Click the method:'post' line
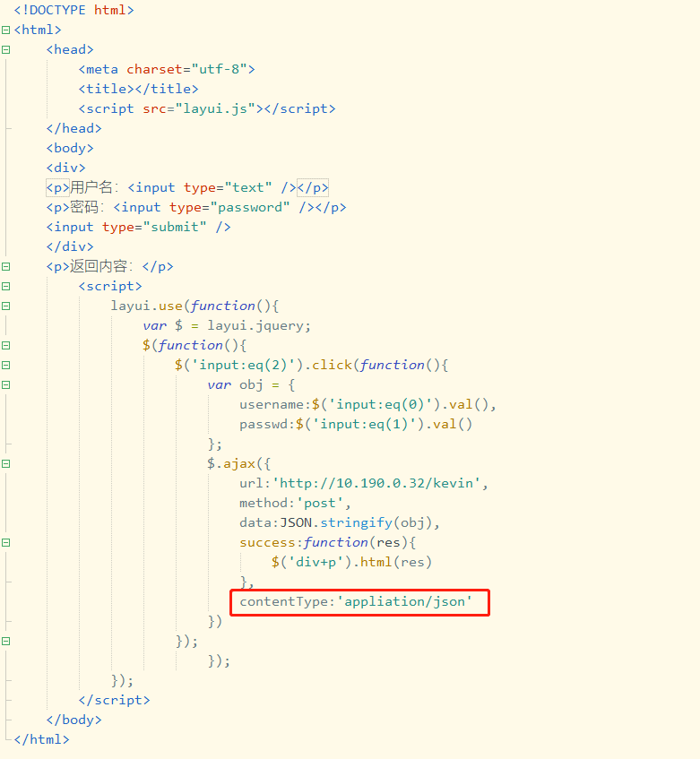Viewport: 700px width, 759px height. pos(295,504)
